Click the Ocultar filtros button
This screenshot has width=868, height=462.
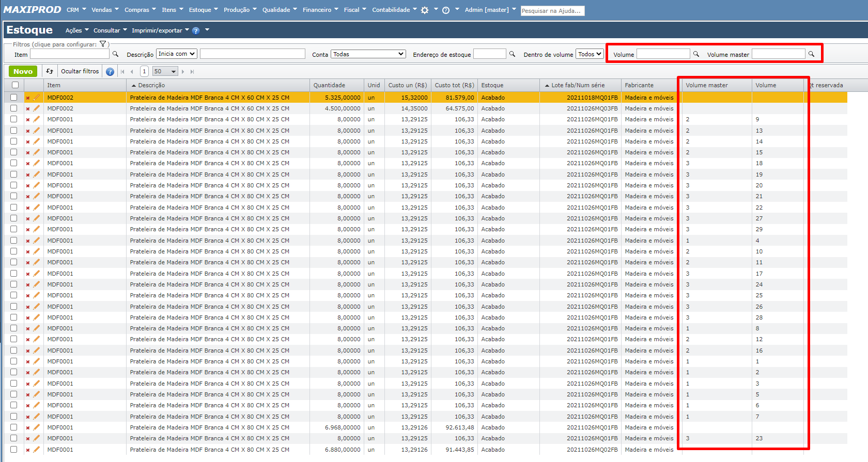tap(80, 72)
